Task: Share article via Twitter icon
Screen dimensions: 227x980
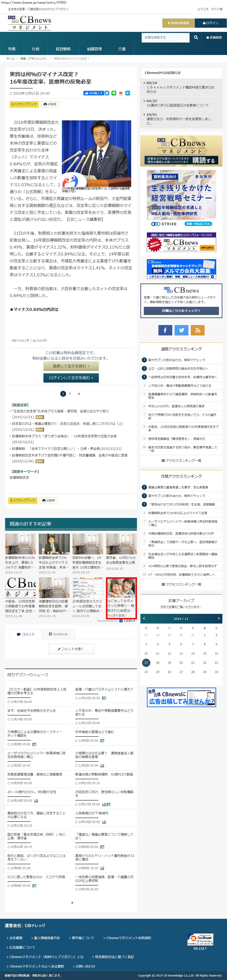Action: [x=107, y=93]
